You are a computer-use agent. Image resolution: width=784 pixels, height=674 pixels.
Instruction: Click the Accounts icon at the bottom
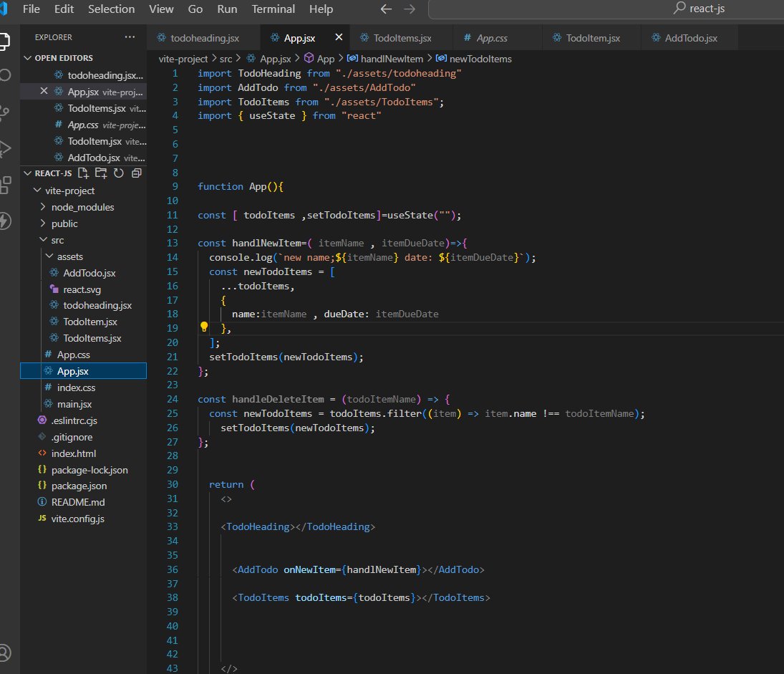click(7, 653)
